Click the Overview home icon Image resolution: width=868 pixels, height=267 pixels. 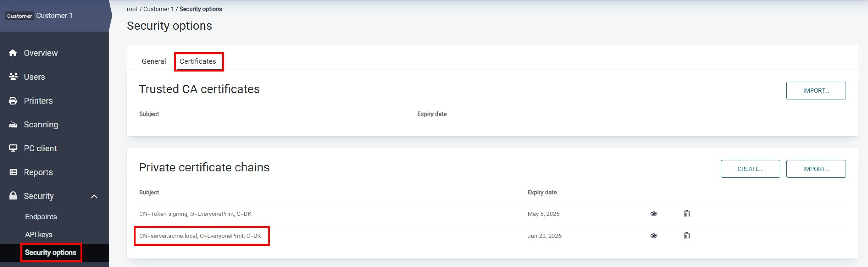[x=13, y=53]
